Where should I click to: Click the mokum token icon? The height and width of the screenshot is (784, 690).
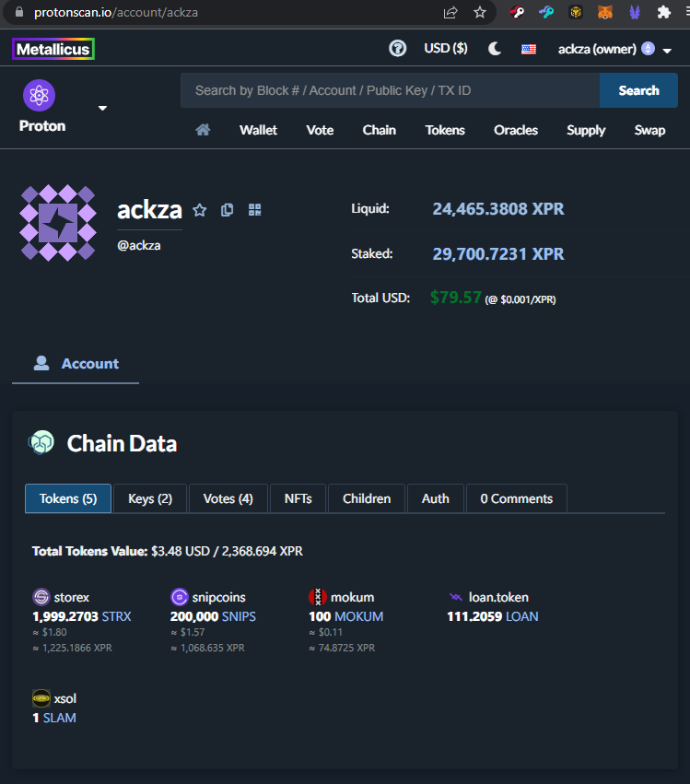(x=318, y=597)
